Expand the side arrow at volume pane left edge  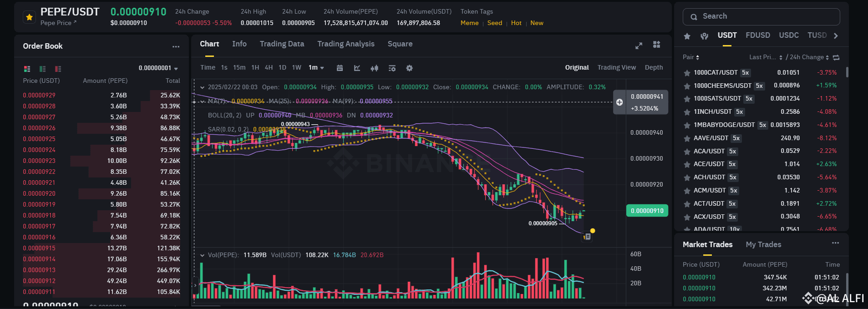[195, 285]
